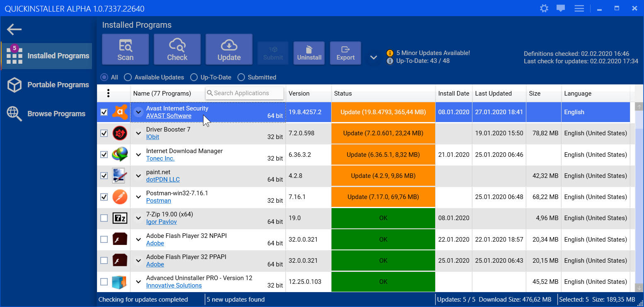
Task: Open Installed Programs section
Action: pos(46,56)
